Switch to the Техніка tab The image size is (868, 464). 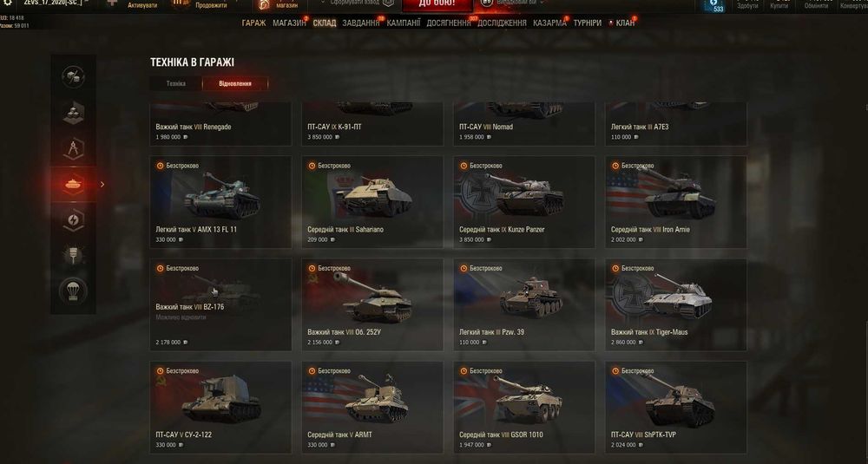176,83
